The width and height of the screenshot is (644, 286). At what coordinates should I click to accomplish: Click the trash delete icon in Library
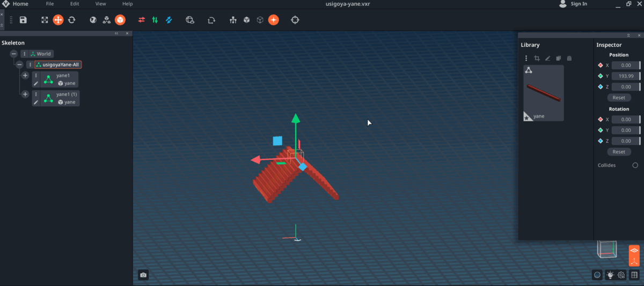pos(569,58)
